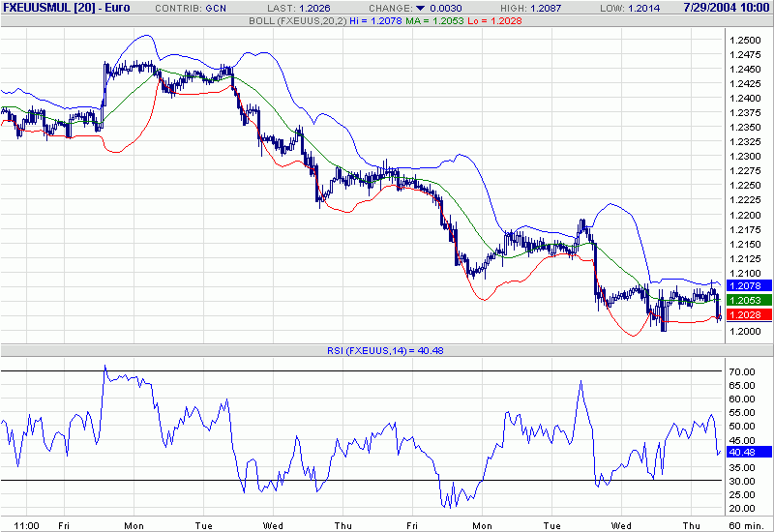Click the 65.00 RSI axis label
Image resolution: width=774 pixels, height=532 pixels.
pos(742,385)
